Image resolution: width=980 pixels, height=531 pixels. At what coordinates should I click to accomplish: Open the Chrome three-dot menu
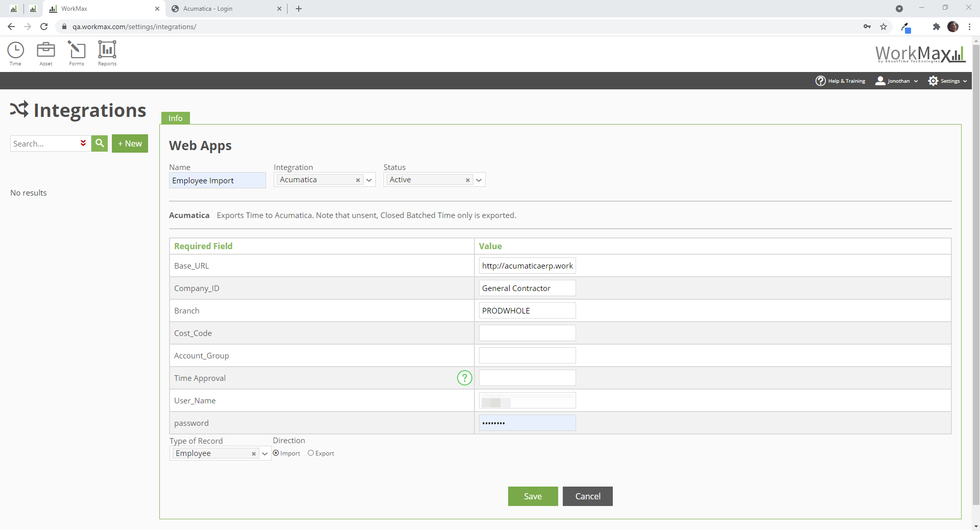click(x=969, y=27)
